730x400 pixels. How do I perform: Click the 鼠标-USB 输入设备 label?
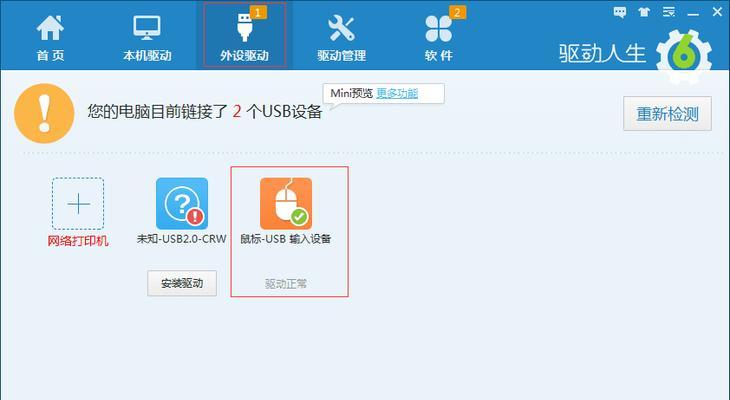click(286, 239)
